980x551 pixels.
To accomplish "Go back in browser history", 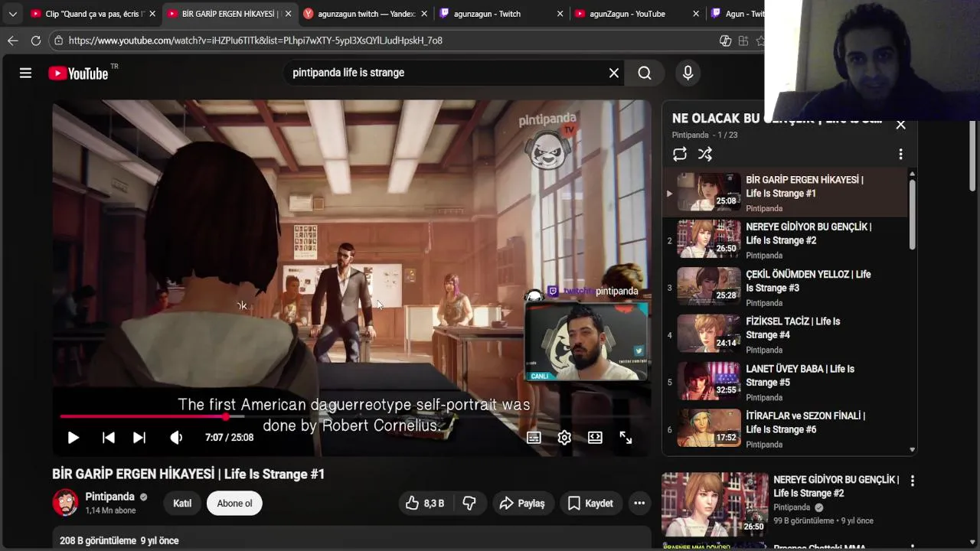I will 12,41.
